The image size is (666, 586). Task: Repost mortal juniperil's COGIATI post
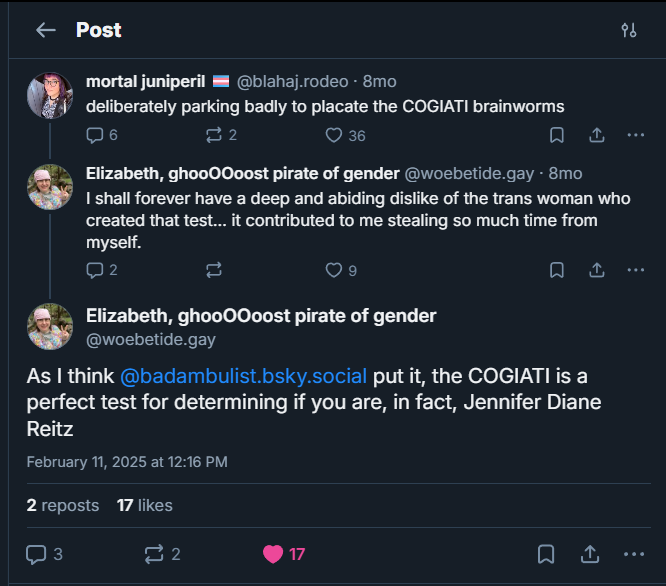click(x=214, y=135)
